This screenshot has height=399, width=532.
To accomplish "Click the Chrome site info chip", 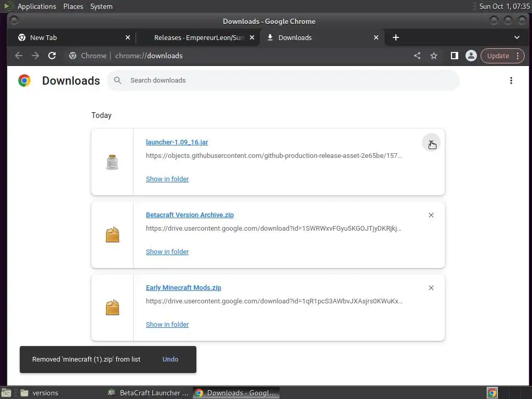I will (88, 56).
